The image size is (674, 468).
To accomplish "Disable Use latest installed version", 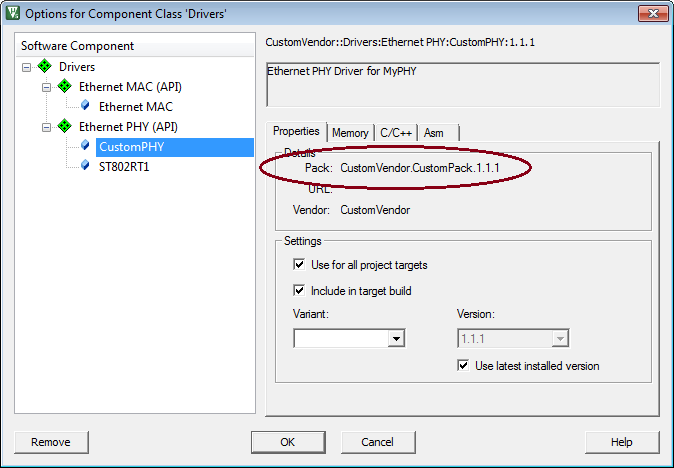I will point(463,366).
